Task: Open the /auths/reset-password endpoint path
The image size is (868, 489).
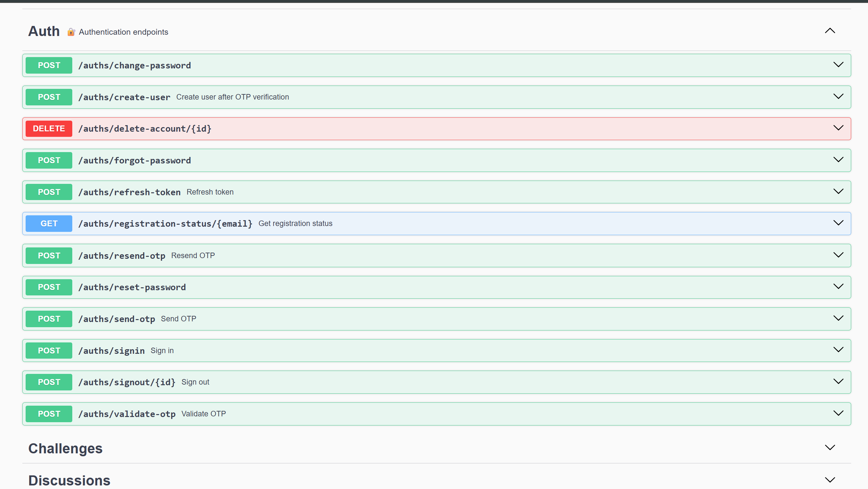Action: point(132,288)
